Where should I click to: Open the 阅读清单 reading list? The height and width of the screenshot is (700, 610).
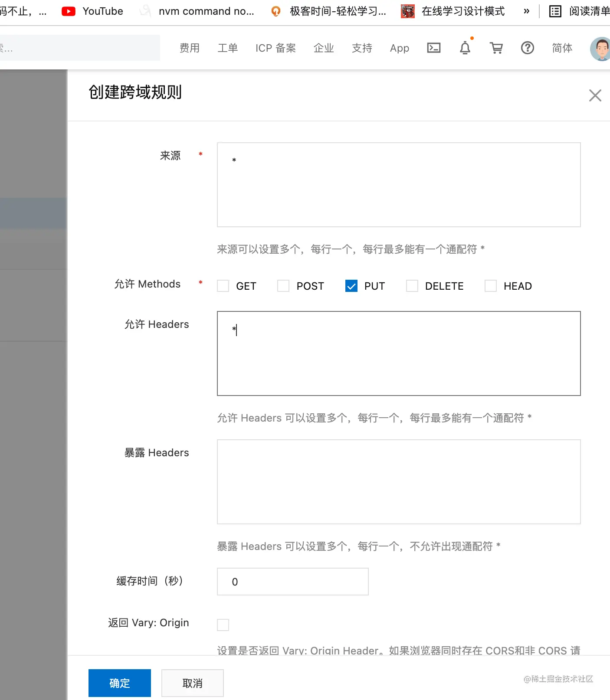coord(579,11)
